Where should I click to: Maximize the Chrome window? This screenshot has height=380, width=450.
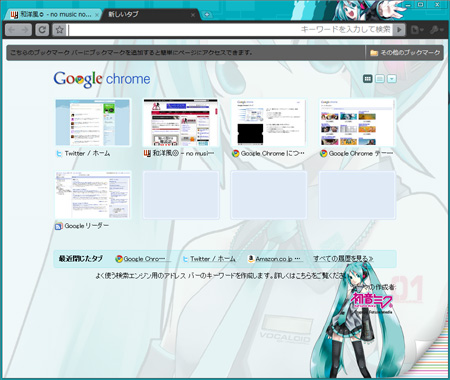(x=420, y=4)
